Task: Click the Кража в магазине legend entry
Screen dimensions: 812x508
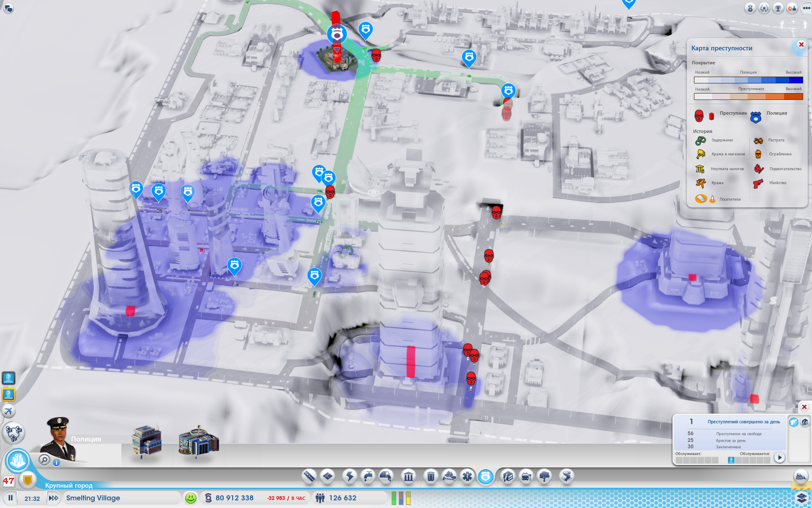Action: tap(720, 154)
